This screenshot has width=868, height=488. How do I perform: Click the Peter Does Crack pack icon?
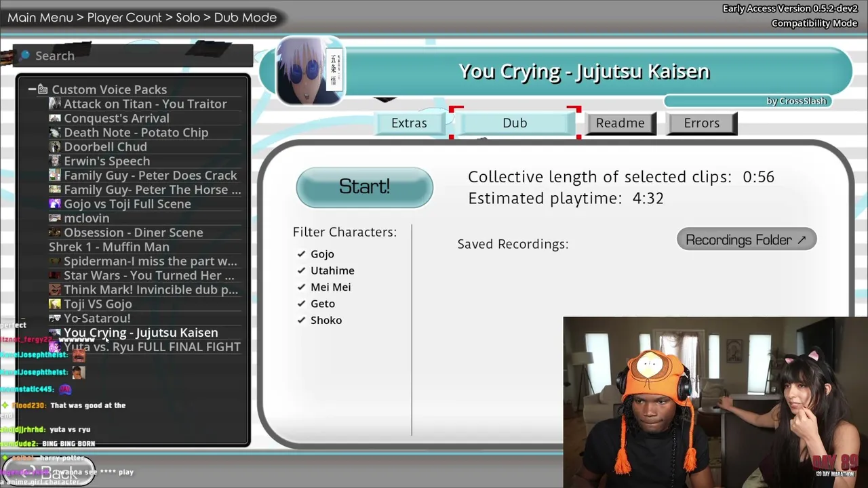pos(55,175)
